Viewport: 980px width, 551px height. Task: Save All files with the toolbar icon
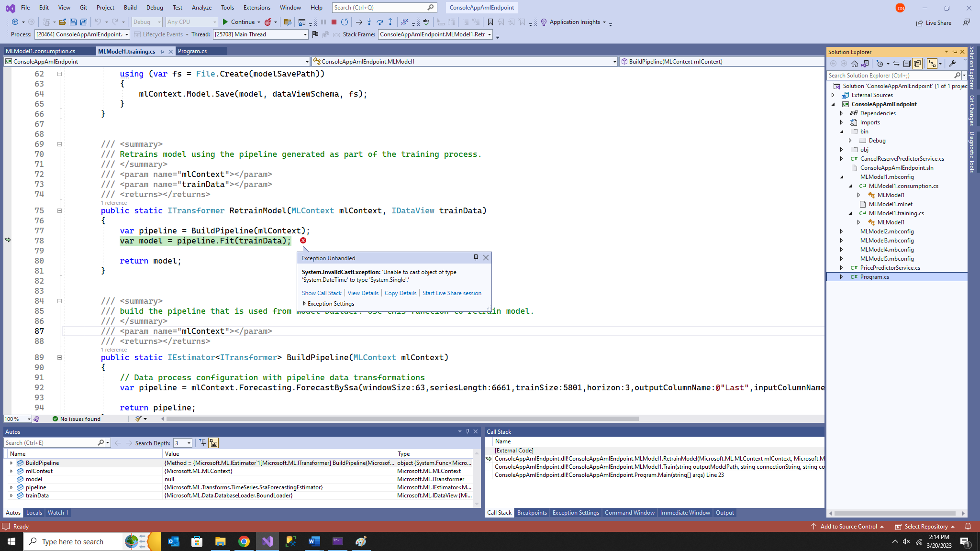83,22
